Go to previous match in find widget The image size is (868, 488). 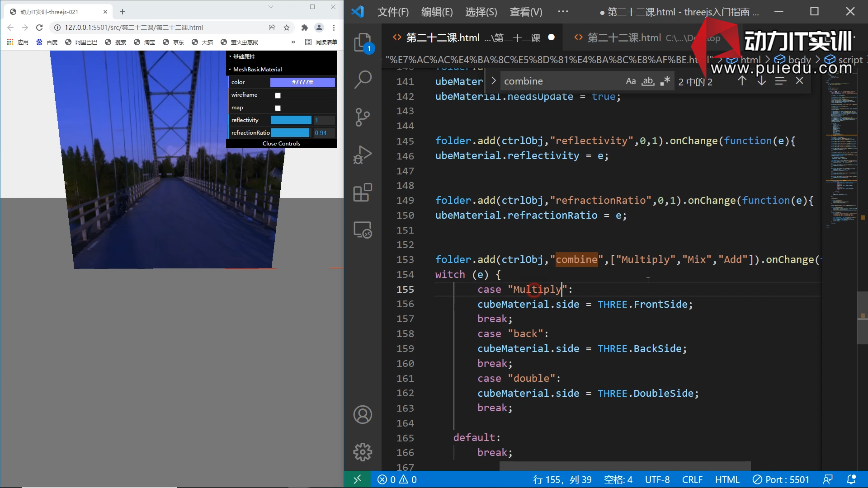coord(742,81)
